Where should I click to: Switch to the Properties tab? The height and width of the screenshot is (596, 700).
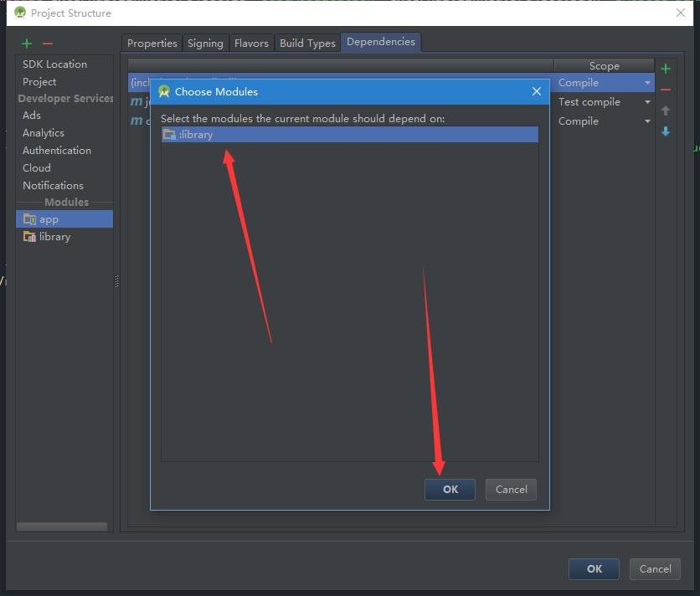[152, 44]
